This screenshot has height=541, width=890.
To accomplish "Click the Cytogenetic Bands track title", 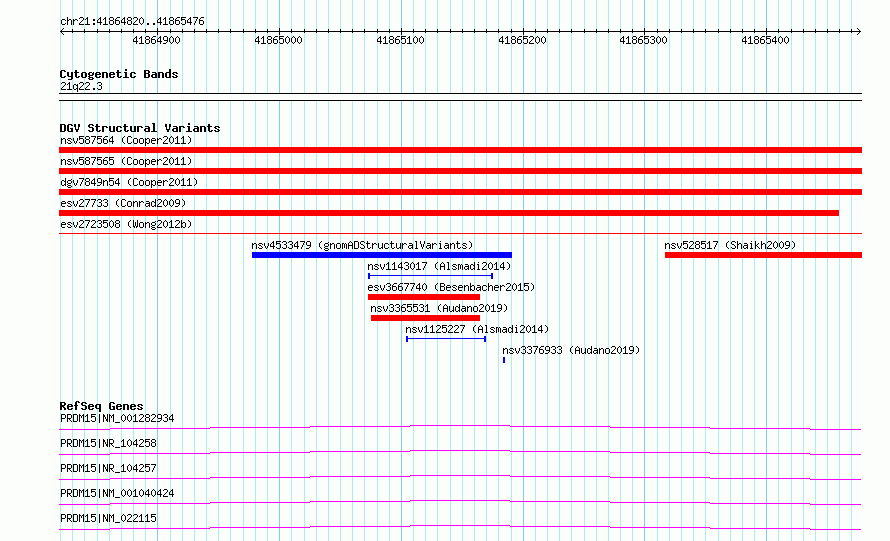I will coord(119,74).
